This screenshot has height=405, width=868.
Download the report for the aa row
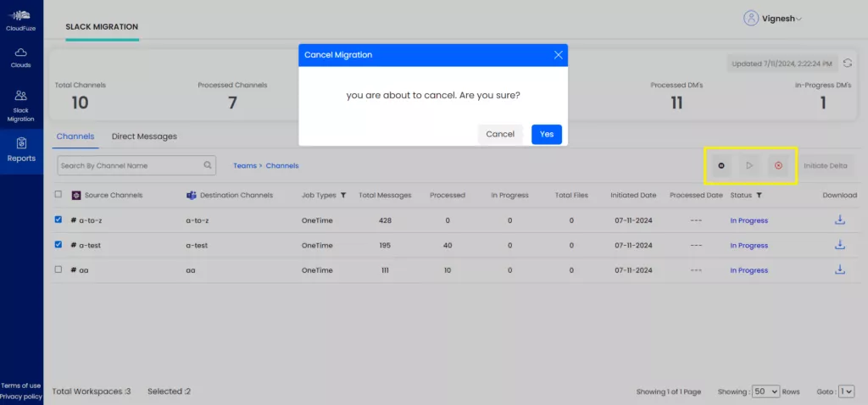tap(840, 269)
